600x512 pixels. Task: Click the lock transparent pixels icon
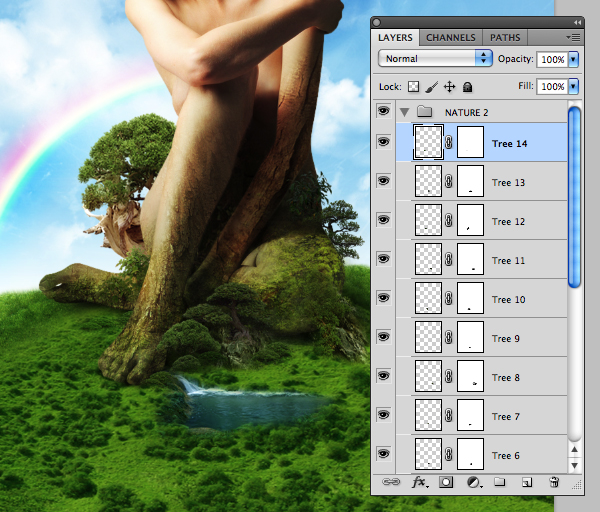pos(413,87)
